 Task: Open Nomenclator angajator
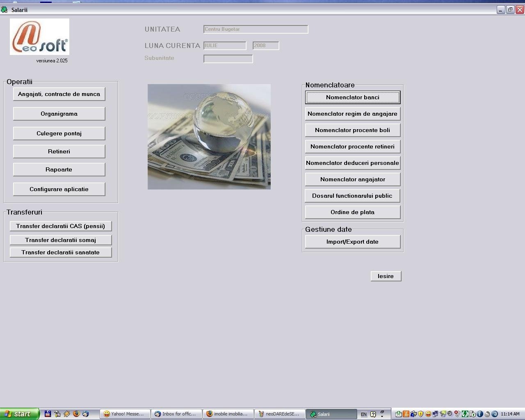[353, 179]
